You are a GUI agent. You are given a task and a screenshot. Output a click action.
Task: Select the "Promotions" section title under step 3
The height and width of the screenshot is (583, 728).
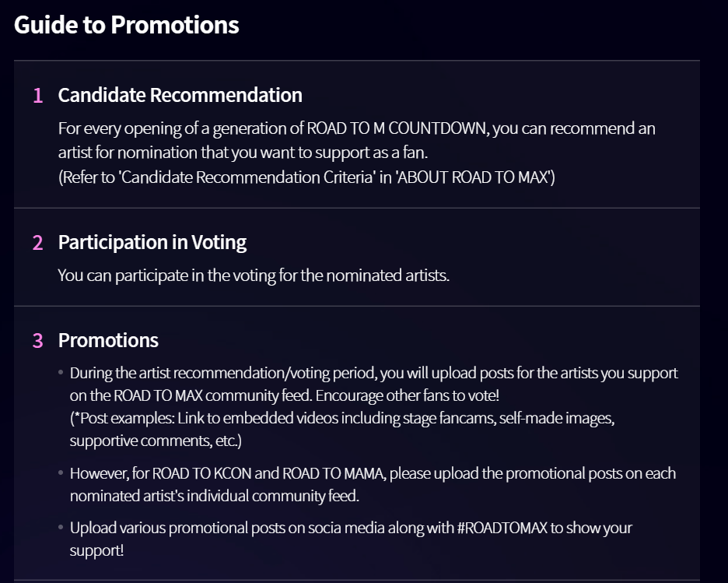pos(108,340)
